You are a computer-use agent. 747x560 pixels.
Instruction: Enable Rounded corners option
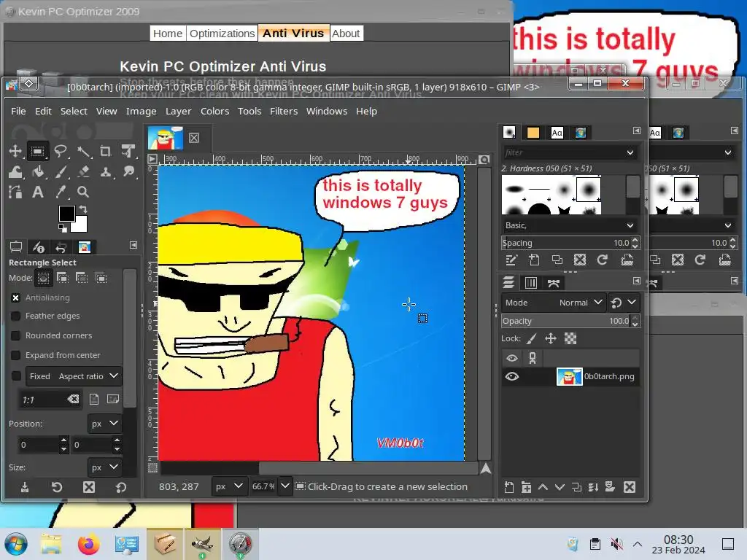click(16, 335)
